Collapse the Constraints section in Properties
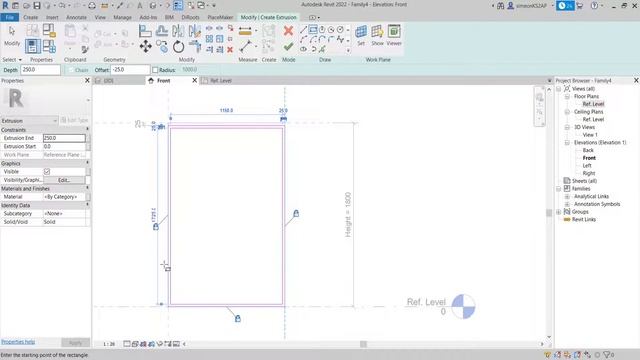This screenshot has width=640, height=360. tap(87, 129)
